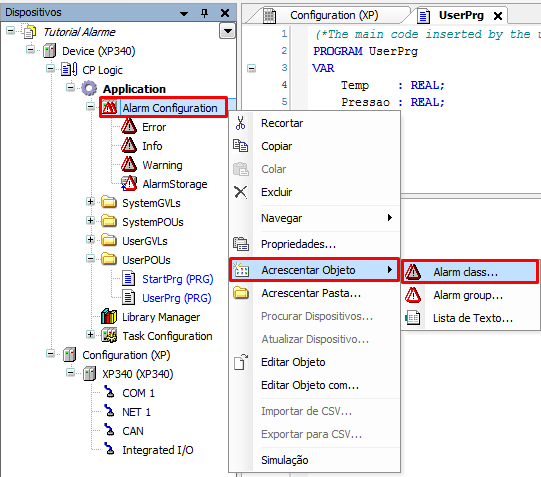This screenshot has height=477, width=541.
Task: Click the Alarm group warning icon
Action: pyautogui.click(x=413, y=295)
